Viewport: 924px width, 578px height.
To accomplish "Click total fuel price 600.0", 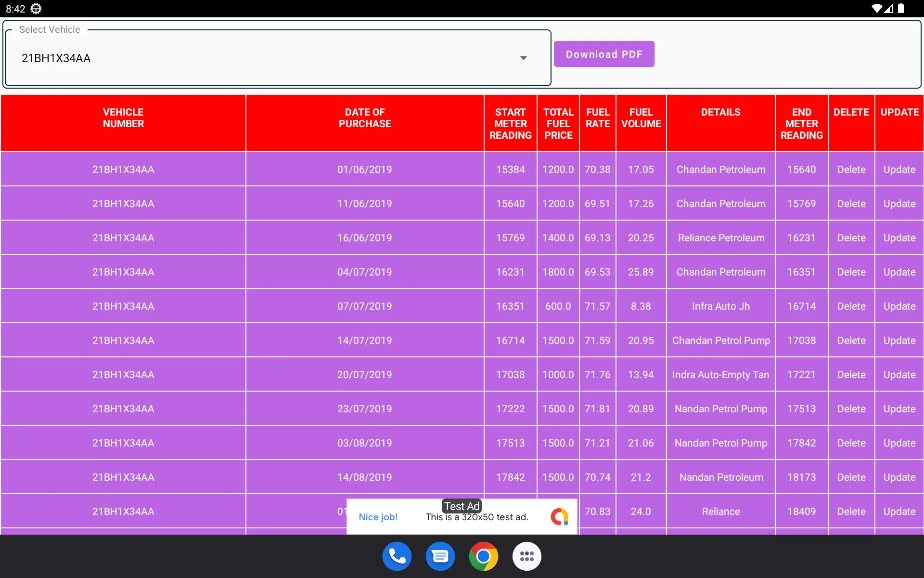I will pyautogui.click(x=558, y=306).
